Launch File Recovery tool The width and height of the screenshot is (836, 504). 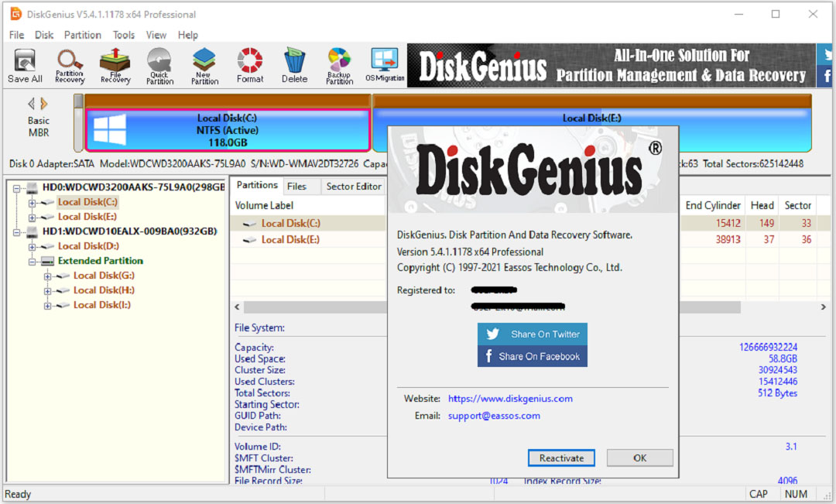pyautogui.click(x=115, y=66)
